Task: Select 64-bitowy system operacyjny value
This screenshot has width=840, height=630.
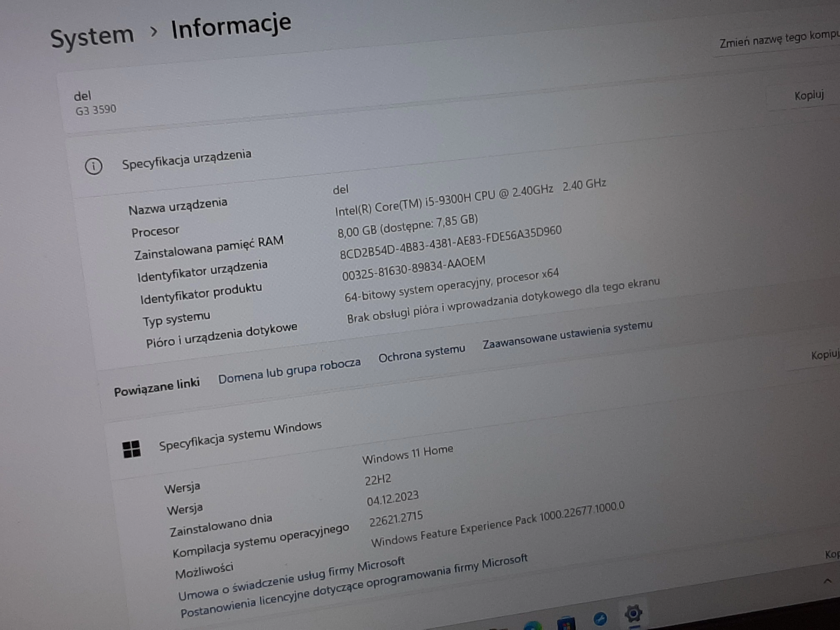Action: pyautogui.click(x=451, y=285)
